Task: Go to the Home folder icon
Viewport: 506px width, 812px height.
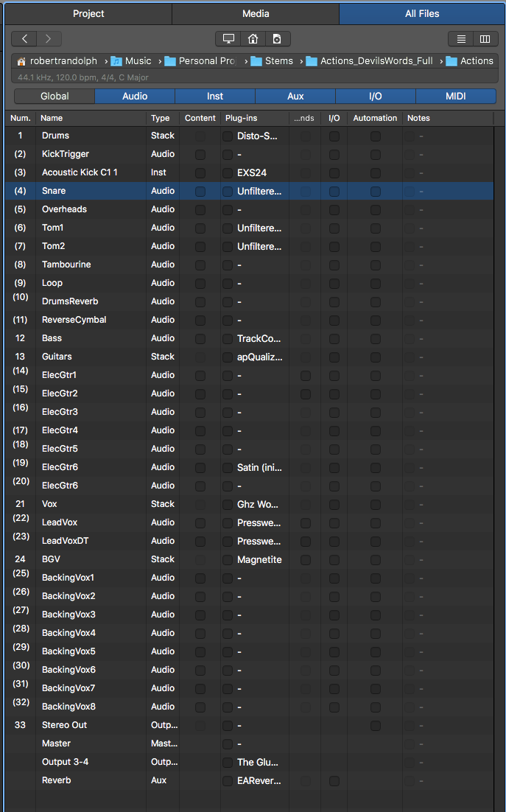Action: (253, 39)
